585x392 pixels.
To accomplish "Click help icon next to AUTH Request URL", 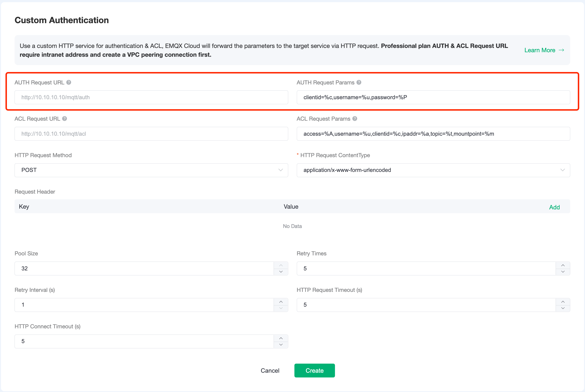I will coord(69,83).
